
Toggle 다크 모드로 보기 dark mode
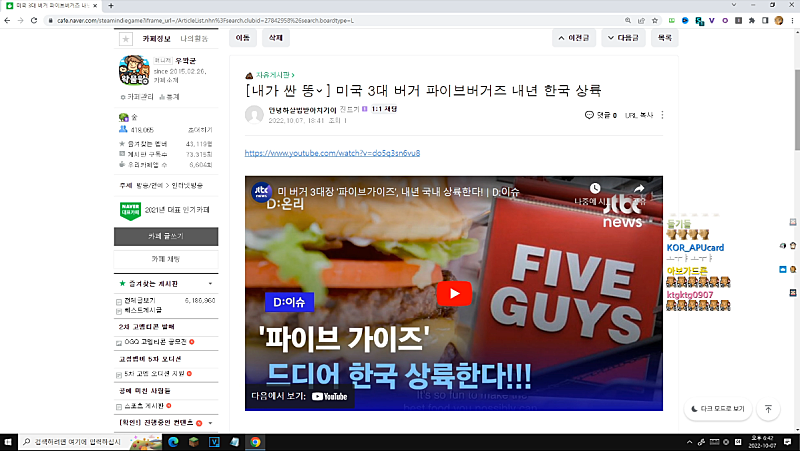718,409
